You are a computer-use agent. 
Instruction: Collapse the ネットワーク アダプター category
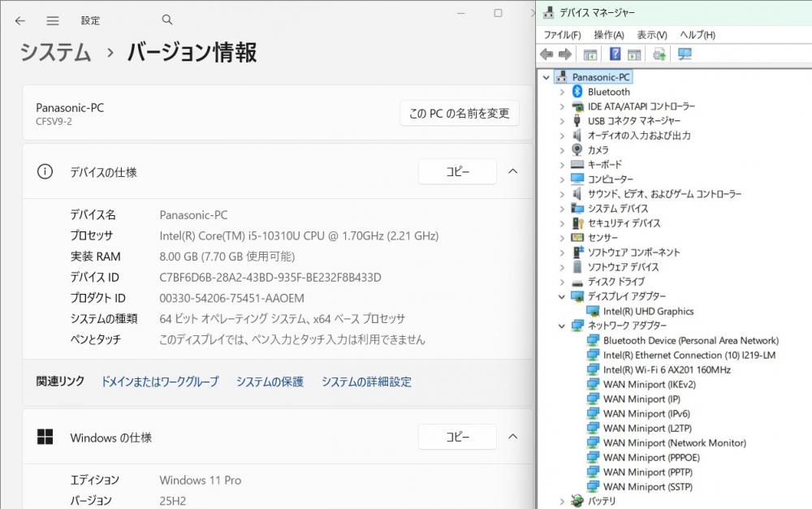pyautogui.click(x=561, y=326)
